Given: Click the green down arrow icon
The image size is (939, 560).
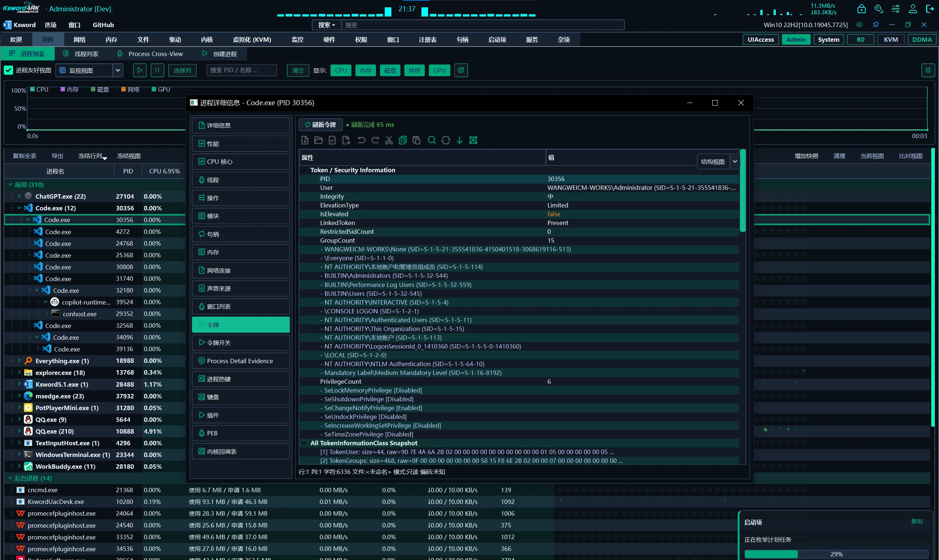Looking at the screenshot, I should point(460,140).
